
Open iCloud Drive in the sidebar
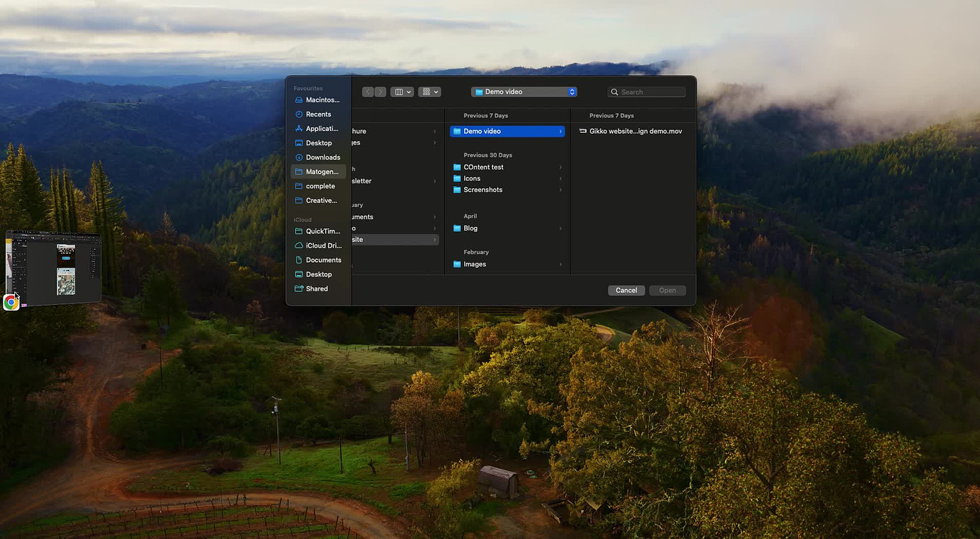(x=323, y=246)
